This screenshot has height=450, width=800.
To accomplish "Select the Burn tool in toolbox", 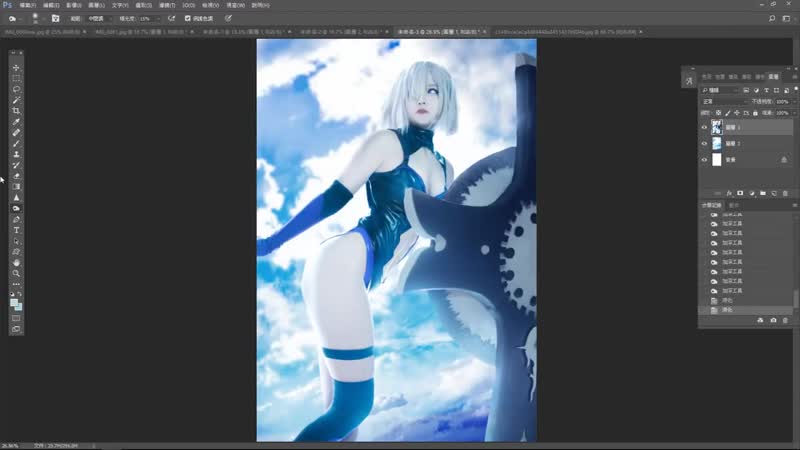I will (16, 209).
